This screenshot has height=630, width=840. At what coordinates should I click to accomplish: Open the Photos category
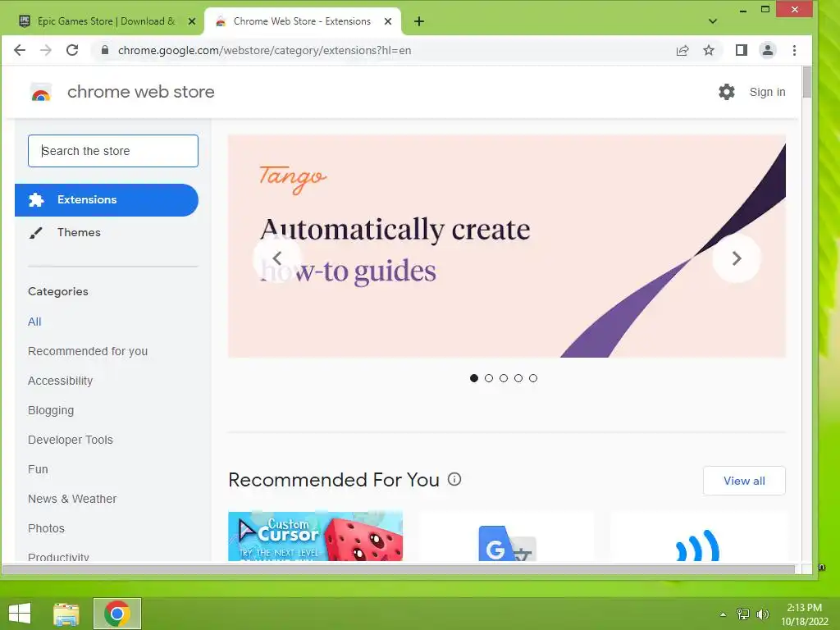46,527
